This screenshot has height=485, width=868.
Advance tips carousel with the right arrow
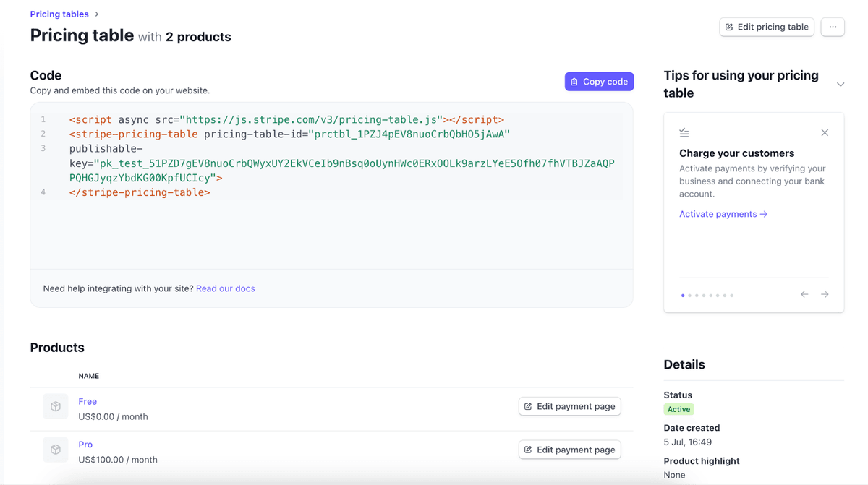point(825,294)
